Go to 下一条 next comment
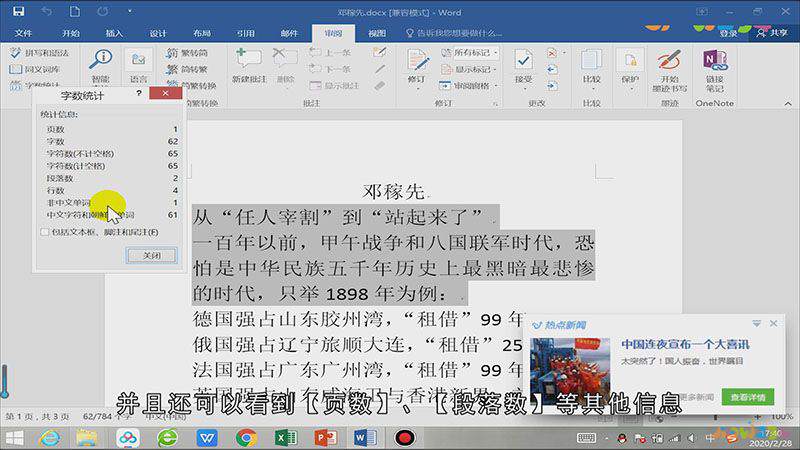The image size is (800, 450). pos(330,69)
